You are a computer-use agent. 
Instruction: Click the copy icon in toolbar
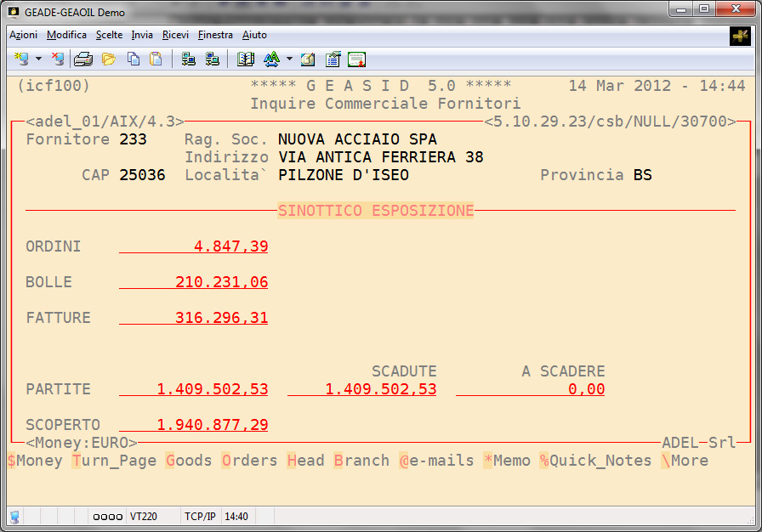134,59
